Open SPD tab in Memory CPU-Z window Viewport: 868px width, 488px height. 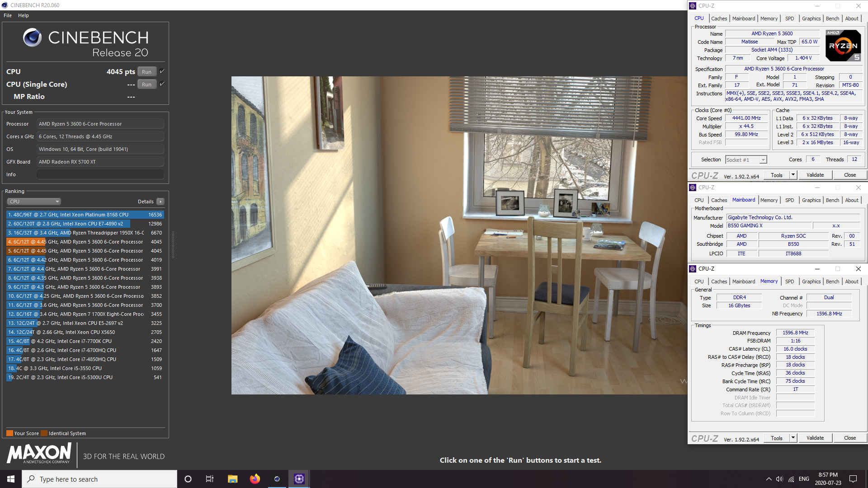click(x=789, y=282)
